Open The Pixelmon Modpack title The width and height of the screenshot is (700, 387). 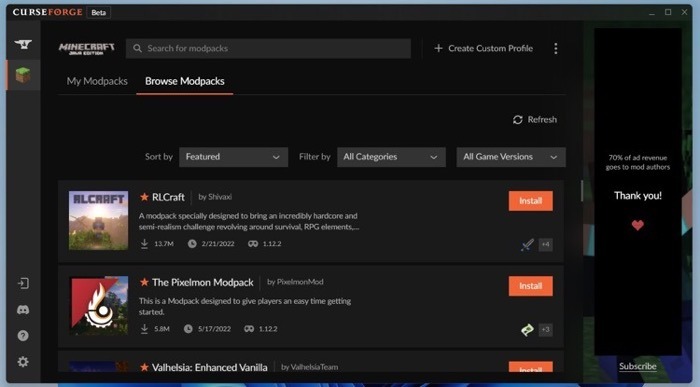202,282
